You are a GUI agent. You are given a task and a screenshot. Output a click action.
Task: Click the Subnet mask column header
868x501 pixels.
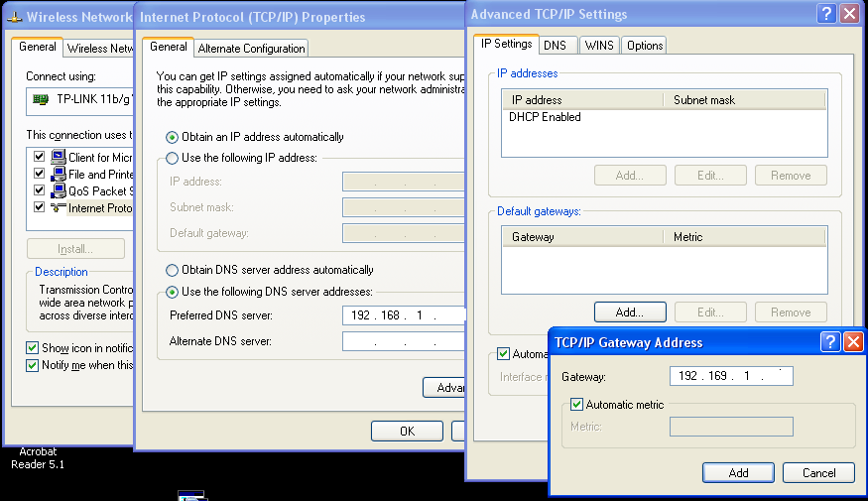pyautogui.click(x=744, y=99)
